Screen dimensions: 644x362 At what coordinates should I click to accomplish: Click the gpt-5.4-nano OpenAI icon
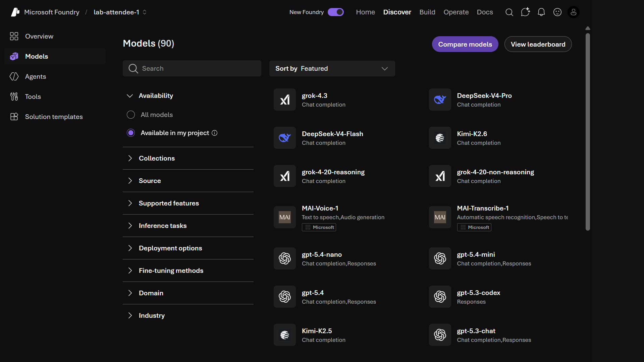click(285, 258)
